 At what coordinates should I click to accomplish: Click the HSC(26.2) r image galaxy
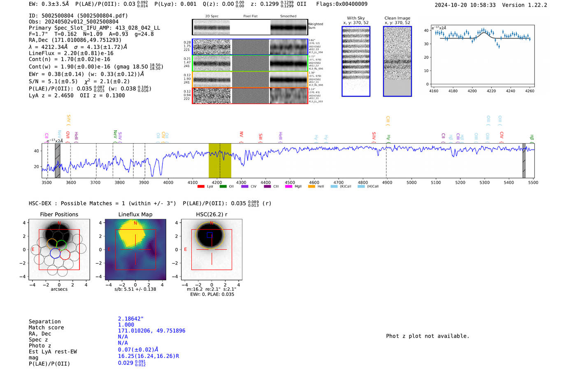click(210, 236)
